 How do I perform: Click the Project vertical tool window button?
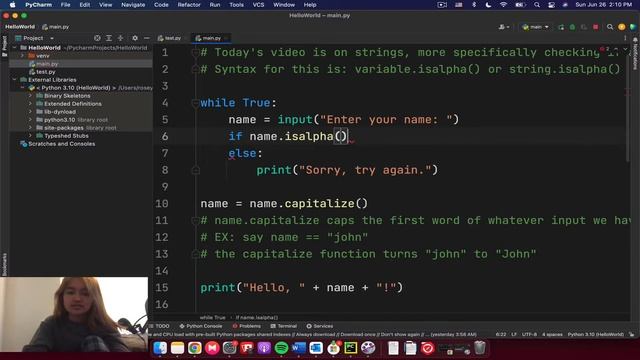click(4, 46)
